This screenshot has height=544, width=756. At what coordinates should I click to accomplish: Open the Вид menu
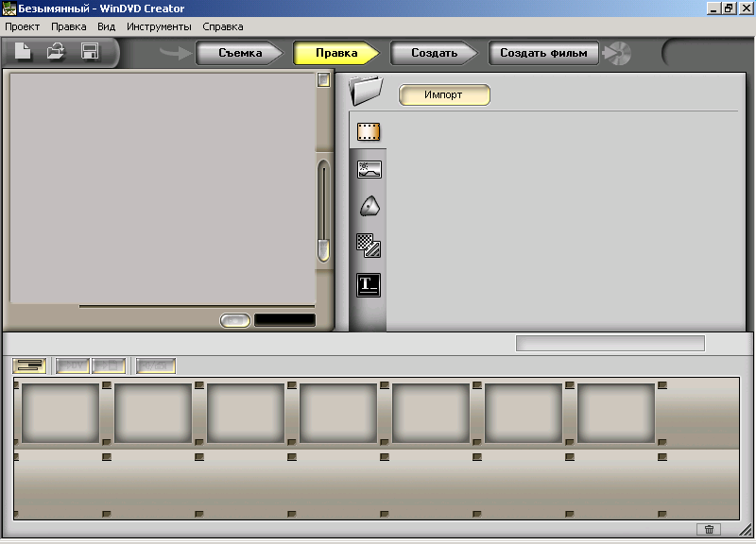106,27
